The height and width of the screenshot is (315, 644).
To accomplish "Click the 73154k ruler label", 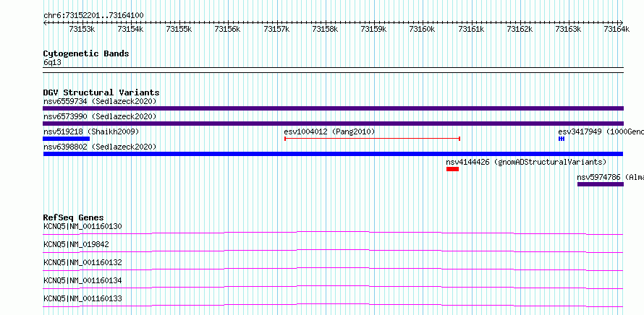I will 130,29.
